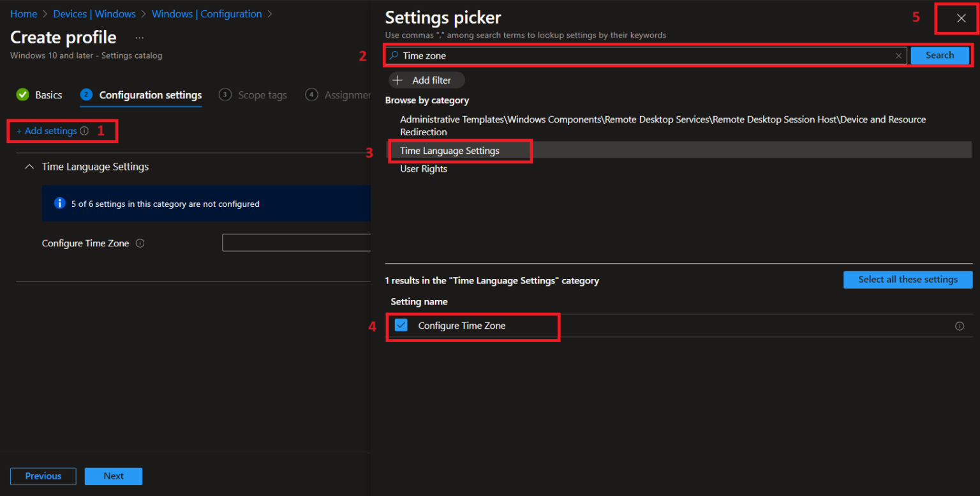Clear the Time zone search text
The image size is (980, 496).
click(898, 56)
